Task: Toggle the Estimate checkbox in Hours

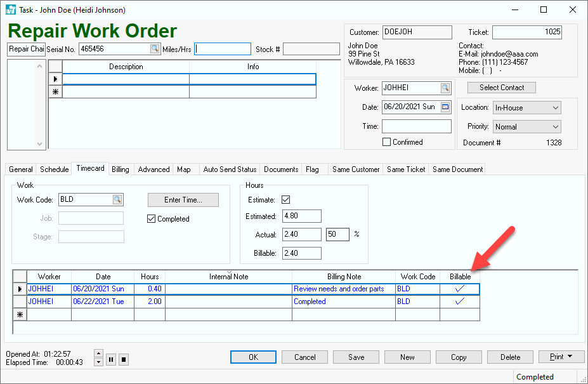Action: click(x=285, y=200)
